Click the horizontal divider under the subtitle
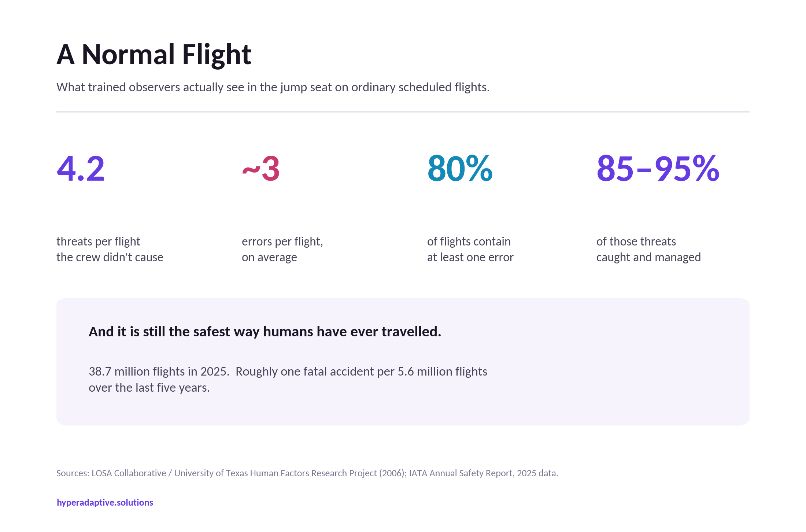This screenshot has height=532, width=806. pyautogui.click(x=403, y=111)
